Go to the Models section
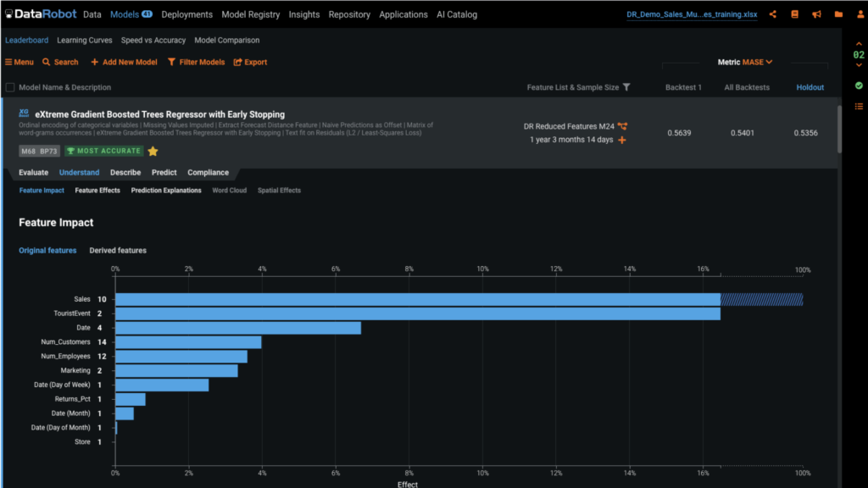 point(125,14)
